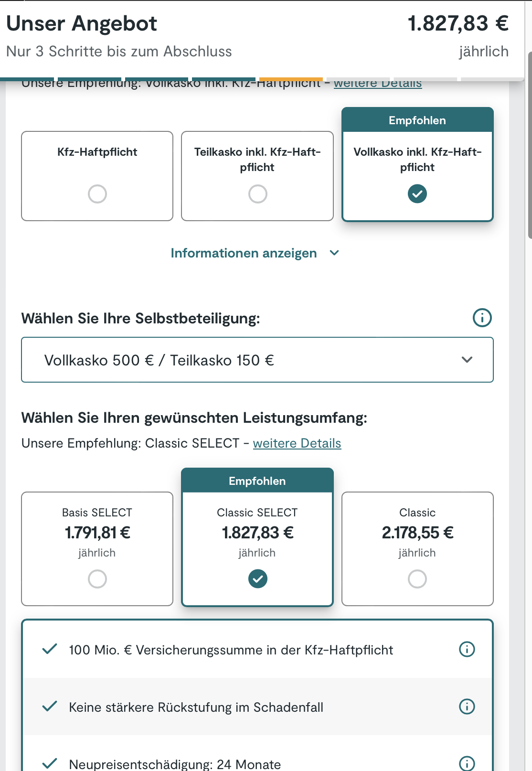Select the Classic SELECT recommended plan
532x771 pixels.
coord(257,579)
